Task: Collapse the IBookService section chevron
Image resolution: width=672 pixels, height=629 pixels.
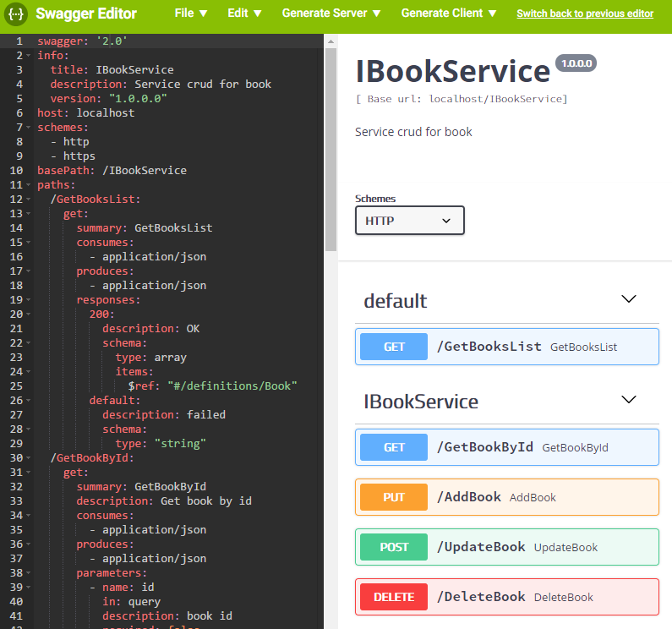Action: [x=628, y=400]
